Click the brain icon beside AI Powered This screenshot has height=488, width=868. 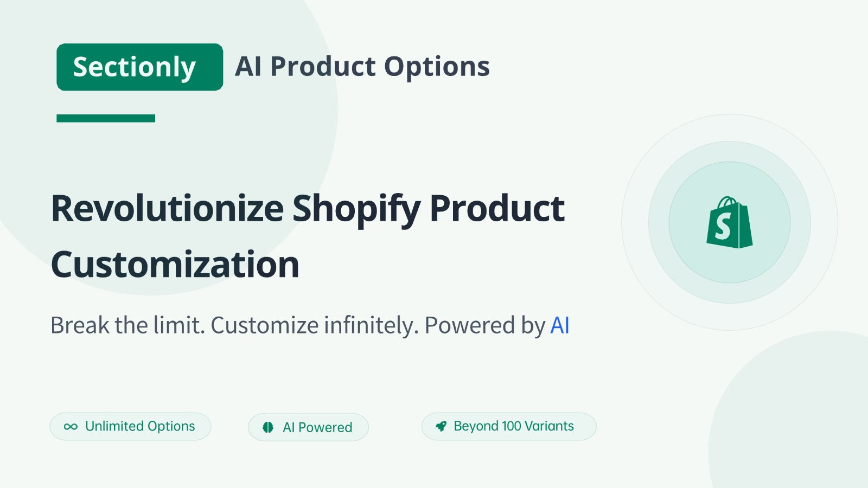268,427
